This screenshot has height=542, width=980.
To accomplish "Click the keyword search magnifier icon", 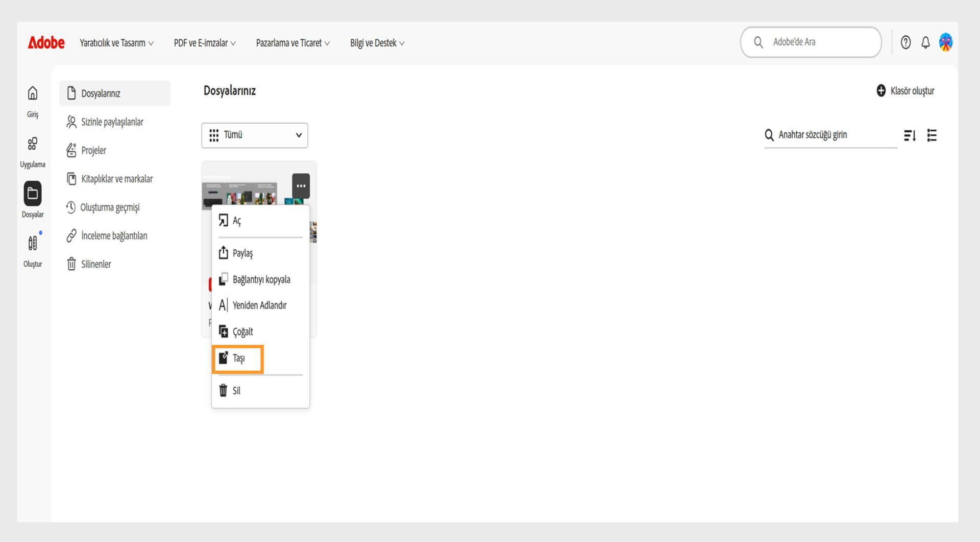I will 769,135.
